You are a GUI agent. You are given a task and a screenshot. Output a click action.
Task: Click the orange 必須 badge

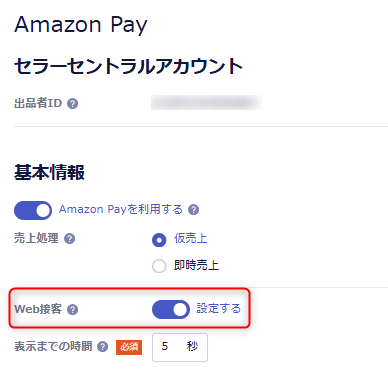pyautogui.click(x=129, y=347)
